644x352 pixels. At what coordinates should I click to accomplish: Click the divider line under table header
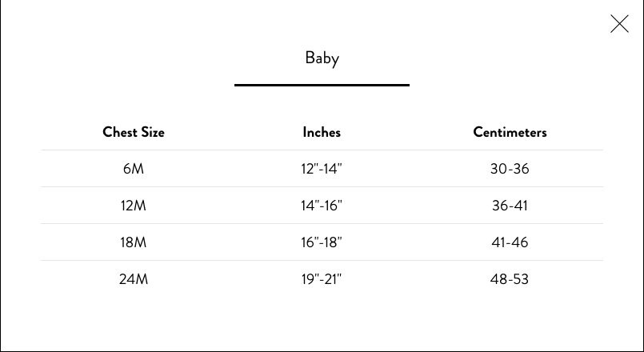(x=322, y=150)
